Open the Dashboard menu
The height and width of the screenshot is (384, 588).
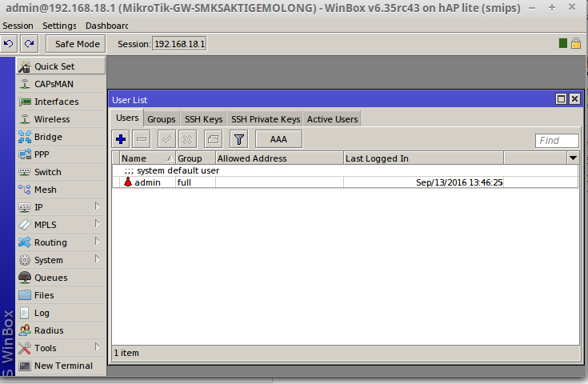pos(107,26)
